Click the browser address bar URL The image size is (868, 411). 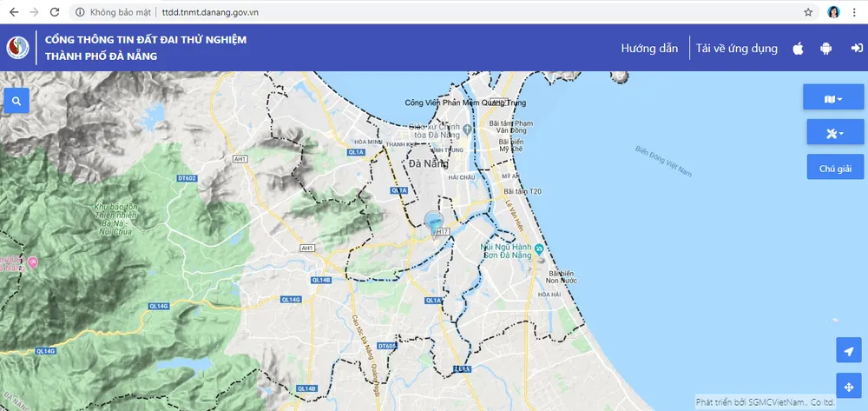(x=210, y=12)
